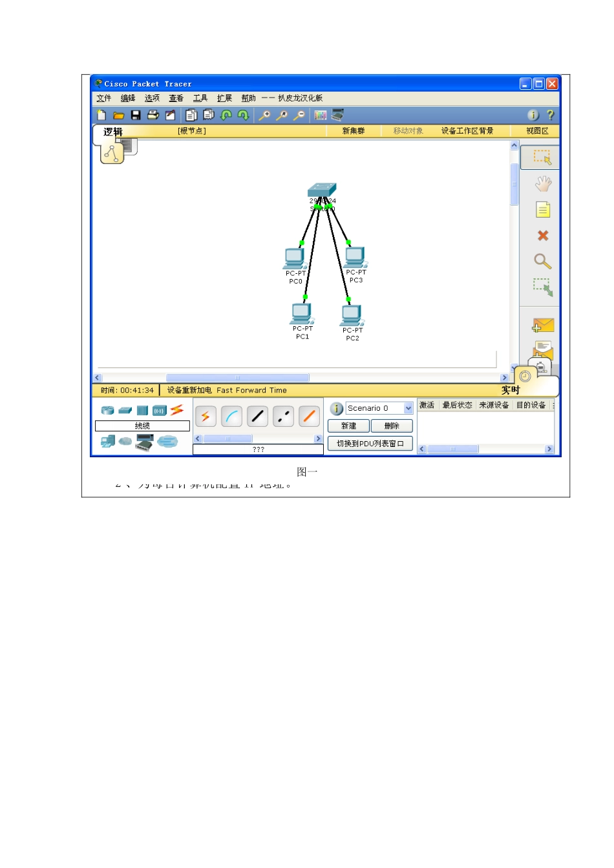This screenshot has width=614, height=868.
Task: Click the PC2 computer on the workspace
Action: [352, 315]
